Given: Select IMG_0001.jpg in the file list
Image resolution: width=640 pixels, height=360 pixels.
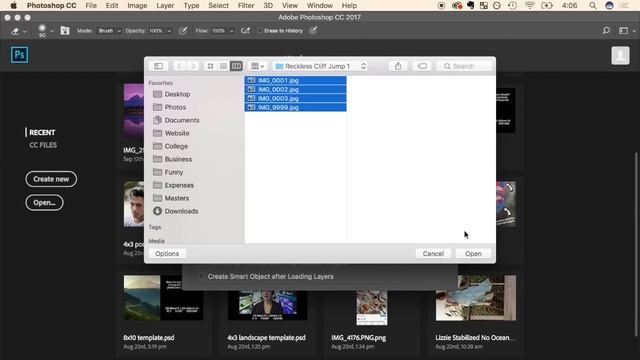Looking at the screenshot, I should 296,80.
